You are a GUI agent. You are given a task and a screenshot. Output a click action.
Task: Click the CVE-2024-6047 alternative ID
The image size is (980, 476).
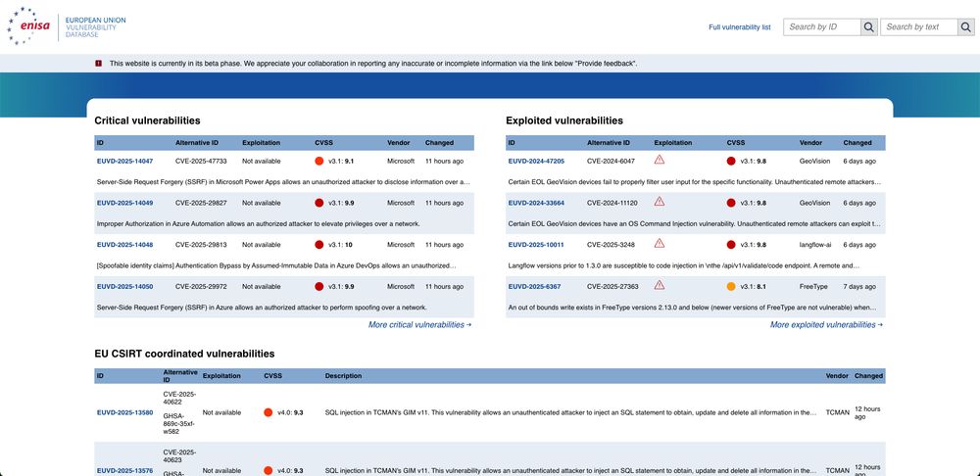click(611, 162)
